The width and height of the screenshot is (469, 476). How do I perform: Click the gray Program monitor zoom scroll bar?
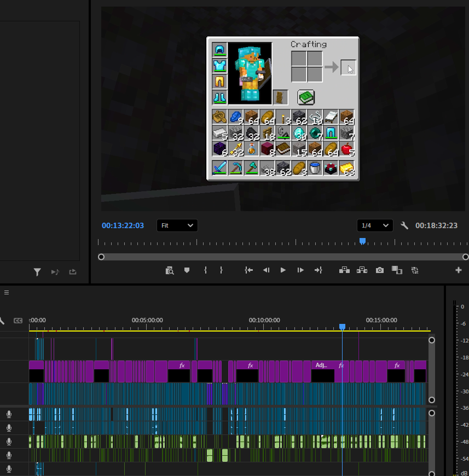[x=283, y=257]
